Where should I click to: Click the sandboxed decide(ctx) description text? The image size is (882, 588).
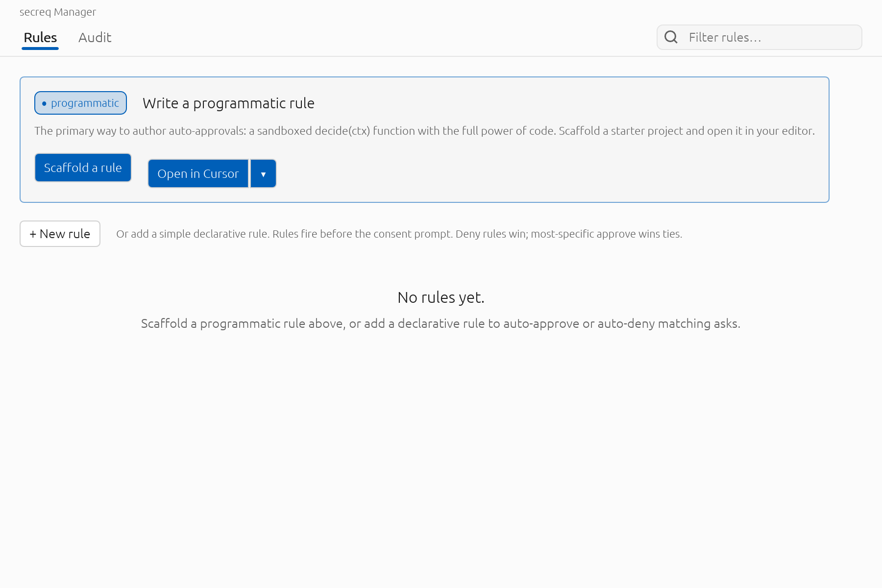[x=424, y=131]
